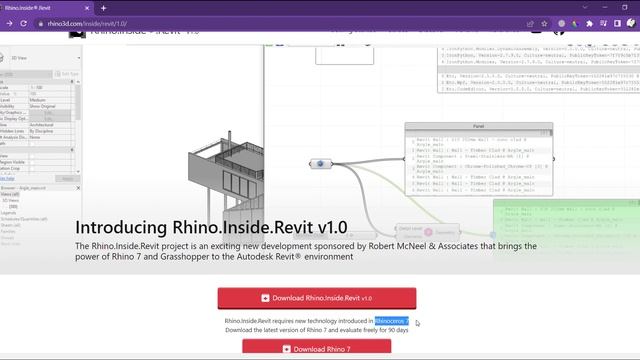The image size is (640, 360).
Task: Share this page using share icon
Action: (530, 24)
